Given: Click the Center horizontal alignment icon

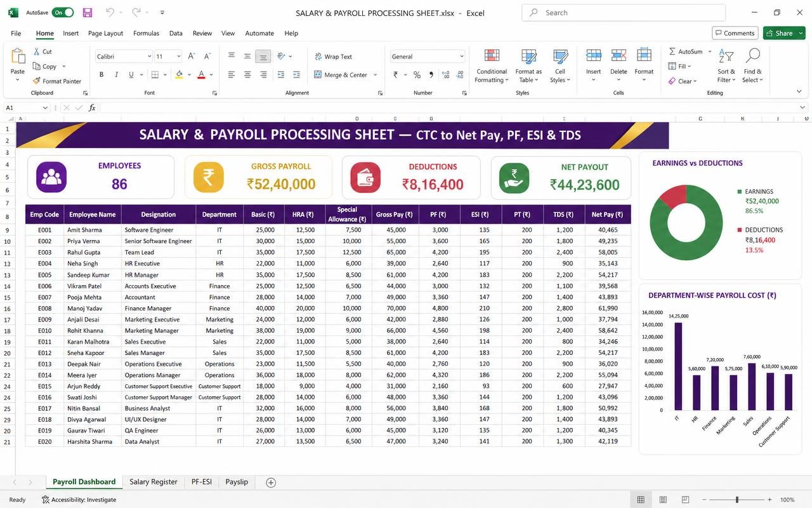Looking at the screenshot, I should pos(247,74).
